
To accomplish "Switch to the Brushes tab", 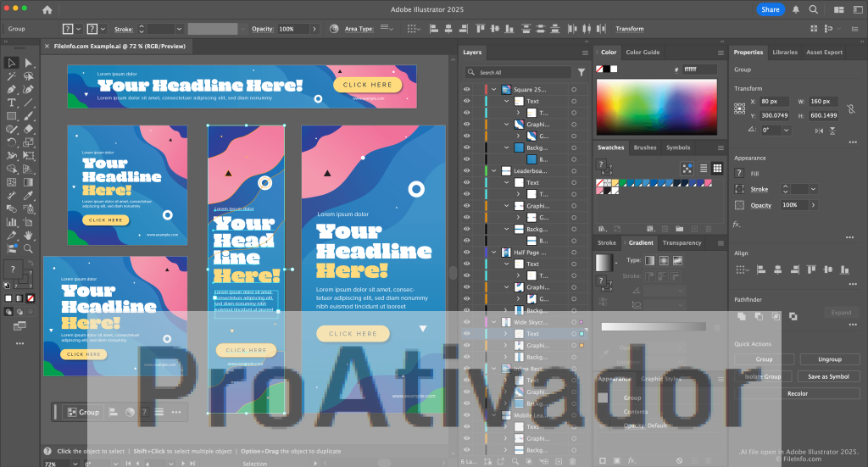I will [x=645, y=147].
